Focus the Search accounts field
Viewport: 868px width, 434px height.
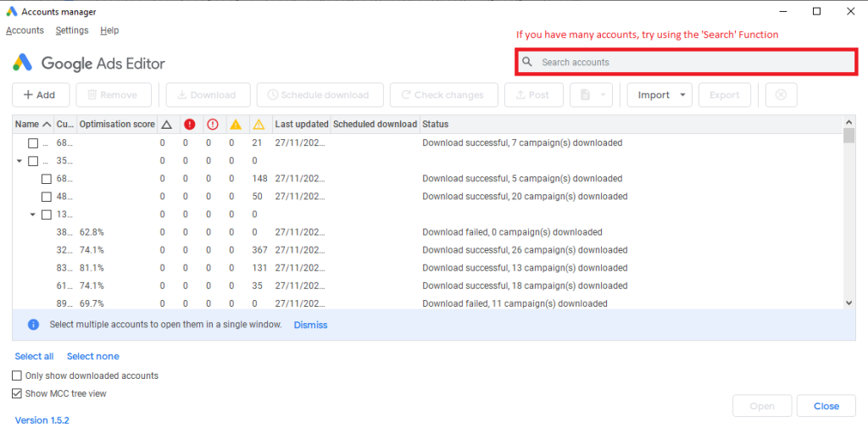(x=686, y=62)
